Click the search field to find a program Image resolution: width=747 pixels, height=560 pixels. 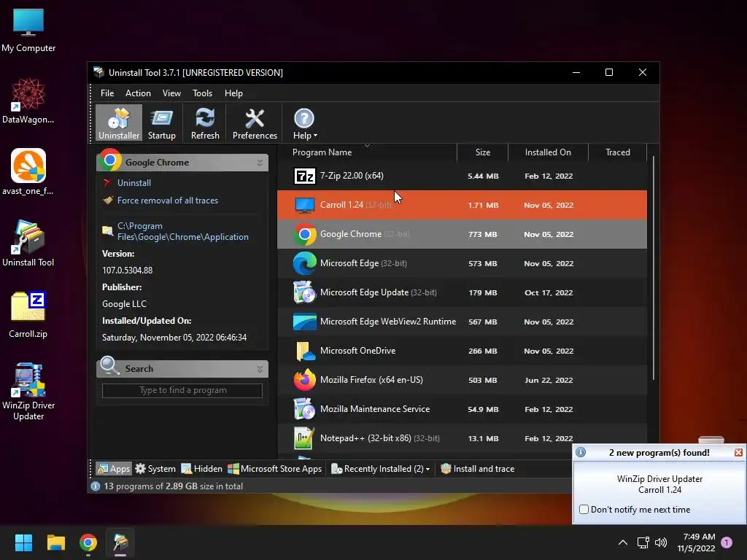(x=182, y=391)
